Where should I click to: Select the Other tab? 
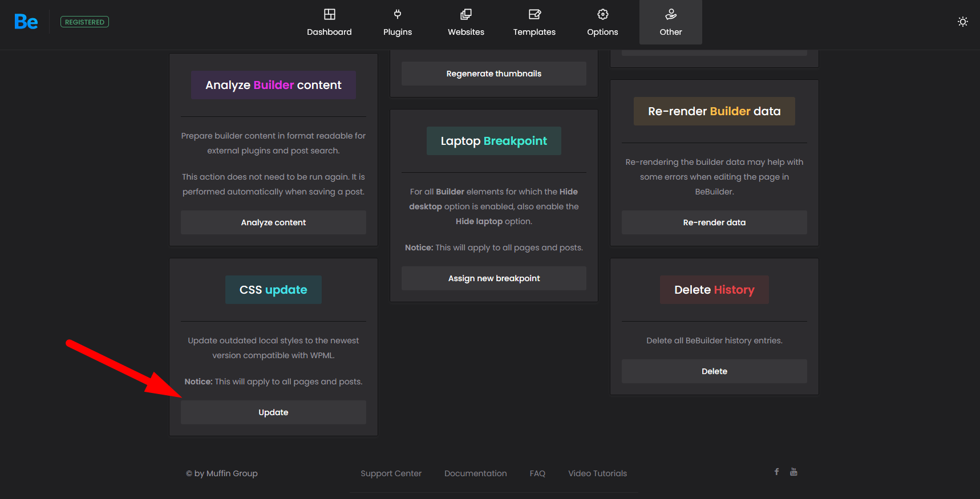(x=670, y=22)
